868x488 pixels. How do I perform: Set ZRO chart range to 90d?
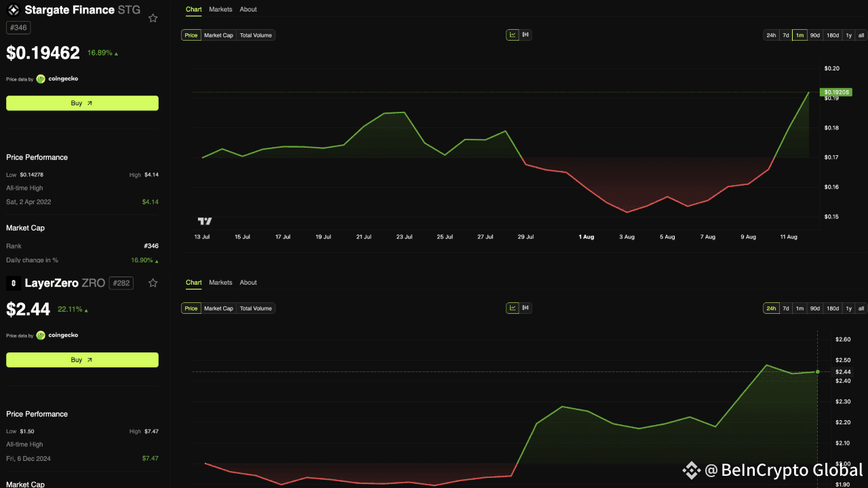coord(815,308)
